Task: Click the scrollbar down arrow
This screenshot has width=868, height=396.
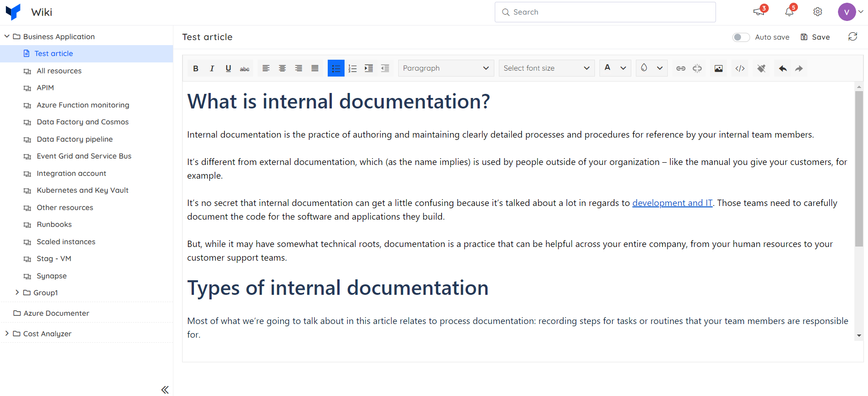Action: click(x=859, y=335)
